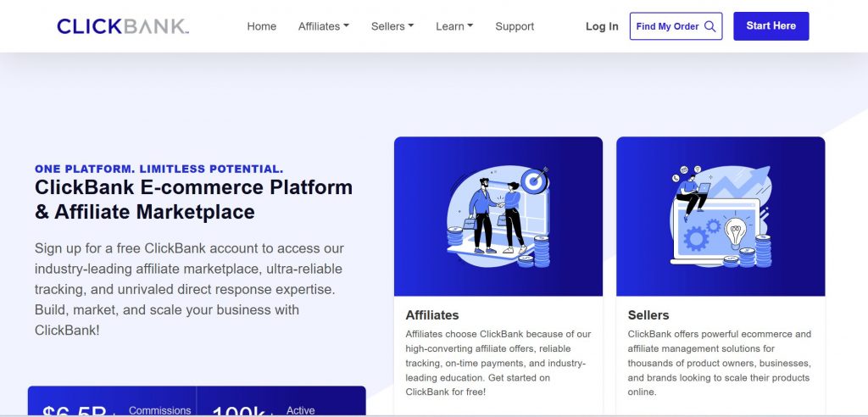
Task: Expand the Learn dropdown menu
Action: (454, 26)
